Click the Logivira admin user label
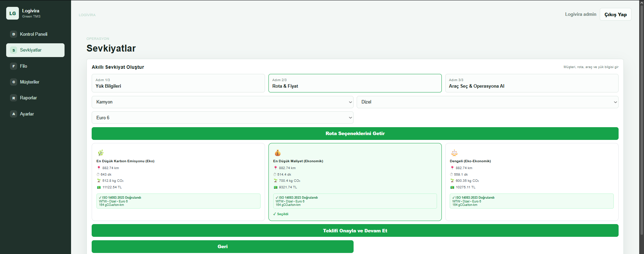 [x=580, y=14]
